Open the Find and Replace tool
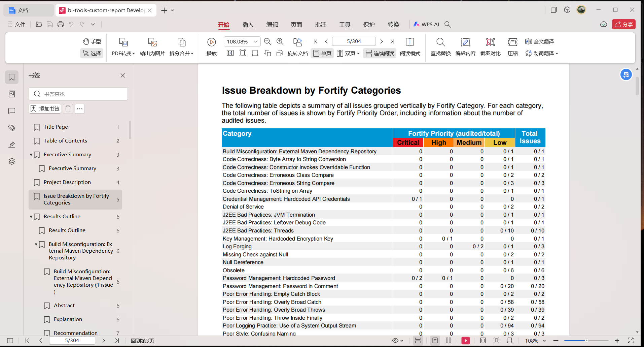Viewport: 644px width, 347px height. tap(440, 42)
